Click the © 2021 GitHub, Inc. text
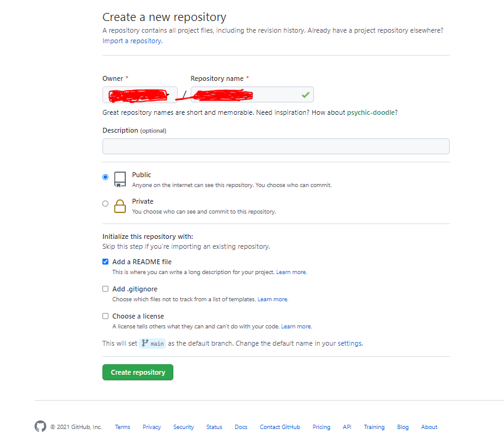This screenshot has height=442, width=504. tap(76, 427)
